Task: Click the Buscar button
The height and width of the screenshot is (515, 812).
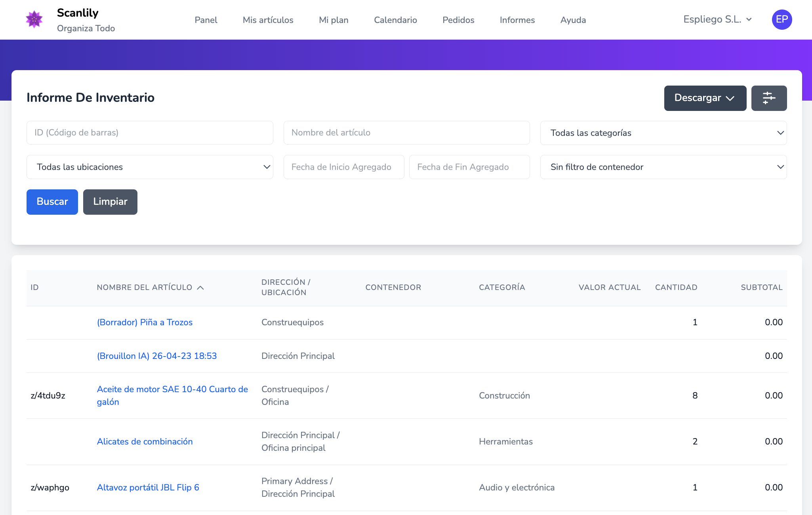Action: click(52, 202)
